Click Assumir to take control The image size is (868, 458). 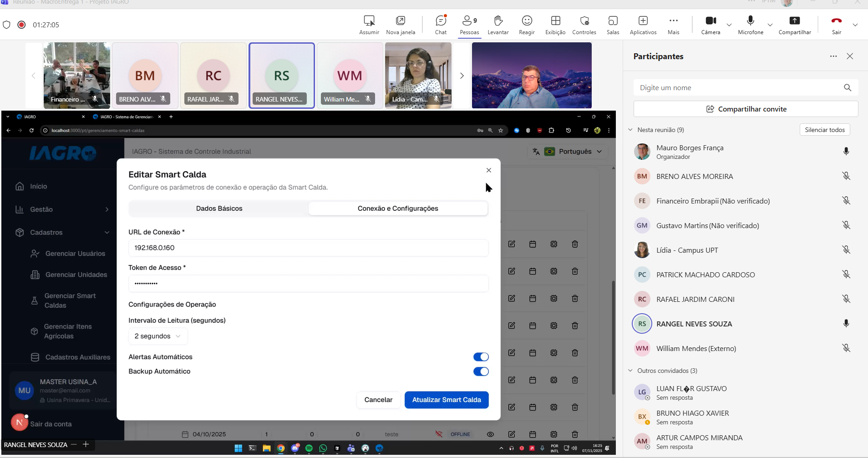(x=369, y=25)
